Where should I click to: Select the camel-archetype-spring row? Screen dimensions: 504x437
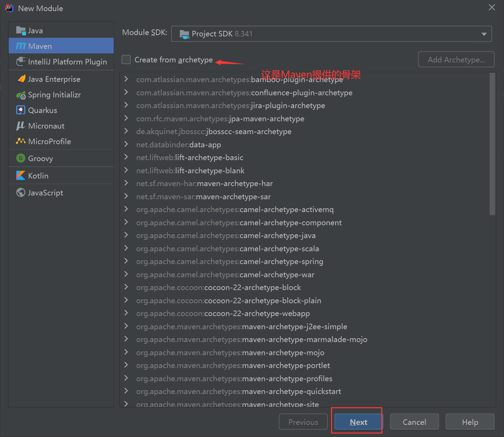304,261
